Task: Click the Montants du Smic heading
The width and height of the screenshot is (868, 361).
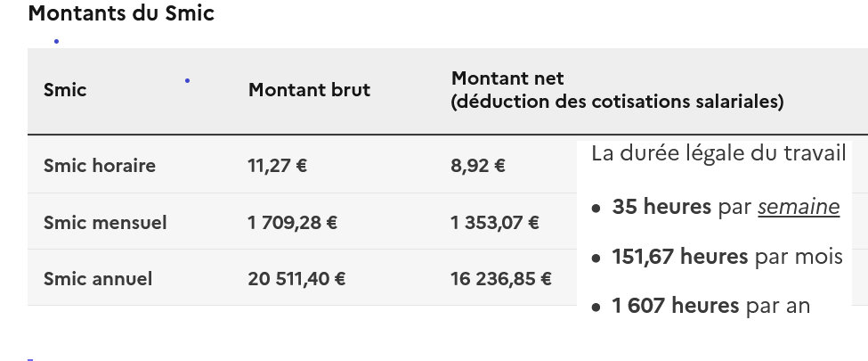Action: (x=121, y=12)
